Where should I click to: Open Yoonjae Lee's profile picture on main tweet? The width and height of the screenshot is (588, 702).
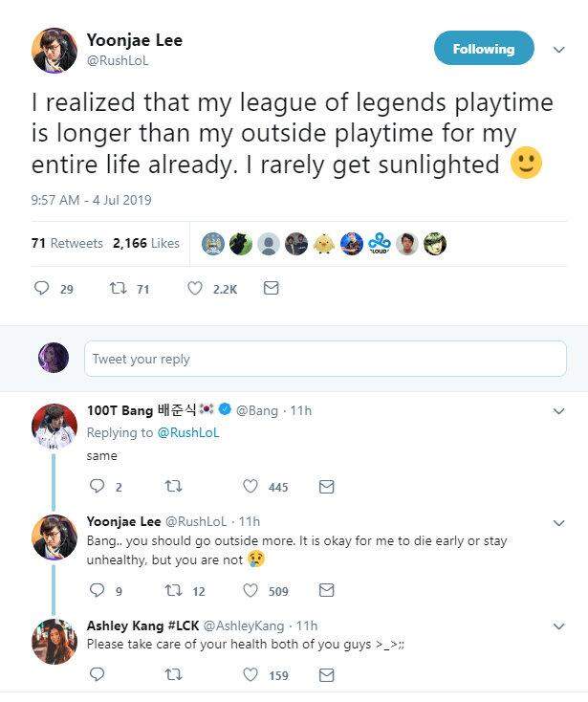[54, 50]
